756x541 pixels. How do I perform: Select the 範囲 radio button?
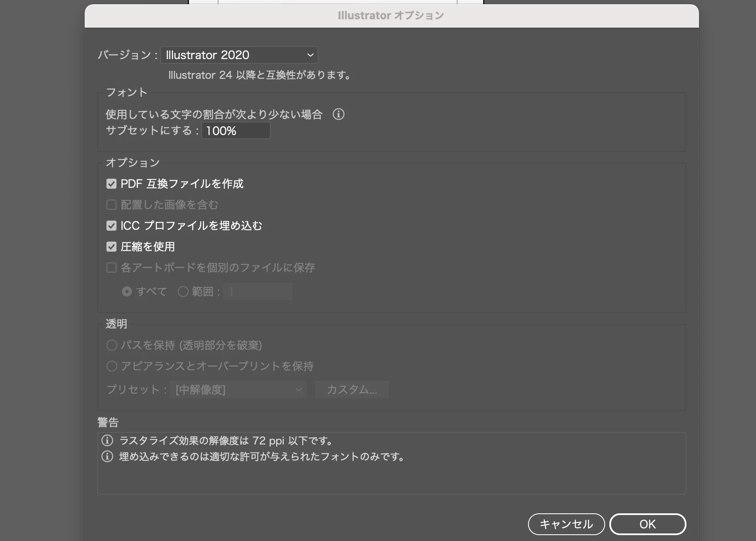coord(183,291)
